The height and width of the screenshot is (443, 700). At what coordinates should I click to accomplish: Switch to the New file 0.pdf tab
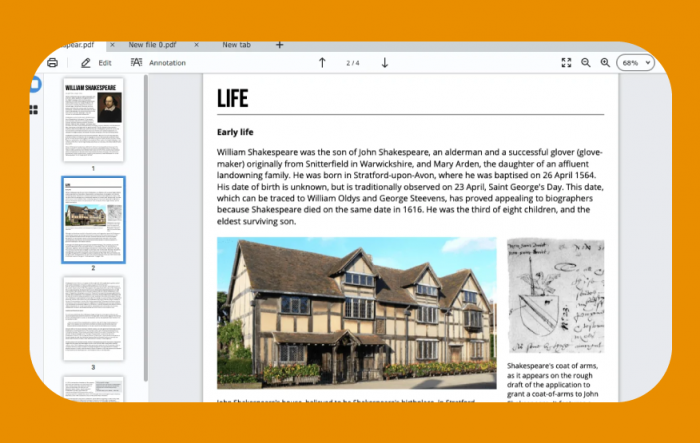coord(152,45)
